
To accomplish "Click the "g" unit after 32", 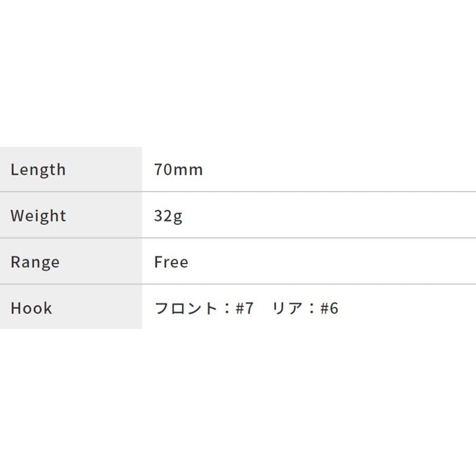I will [178, 217].
